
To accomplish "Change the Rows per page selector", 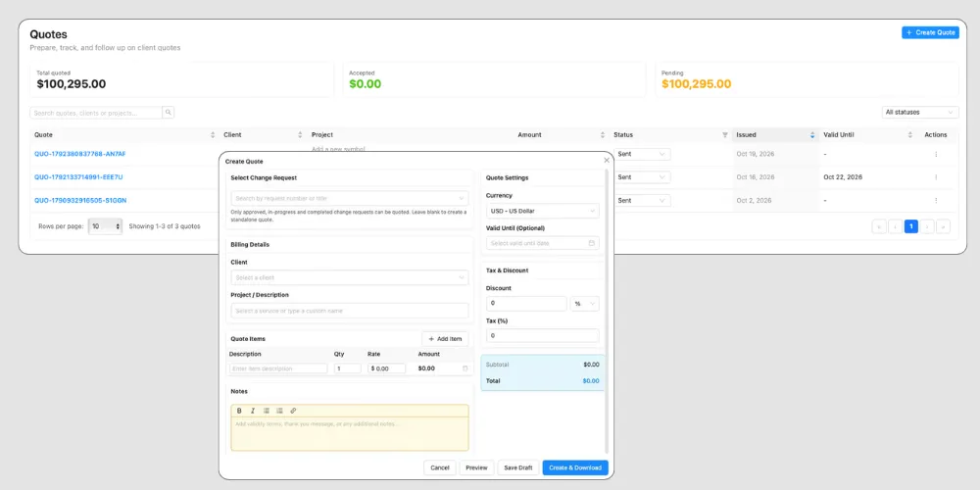I will tap(105, 226).
